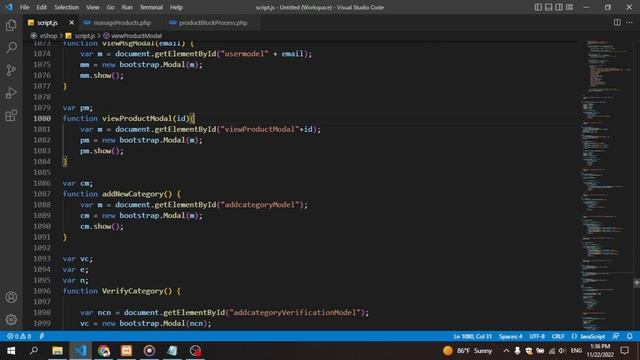Open the File menu
The width and height of the screenshot is (640, 360).
tap(24, 7)
